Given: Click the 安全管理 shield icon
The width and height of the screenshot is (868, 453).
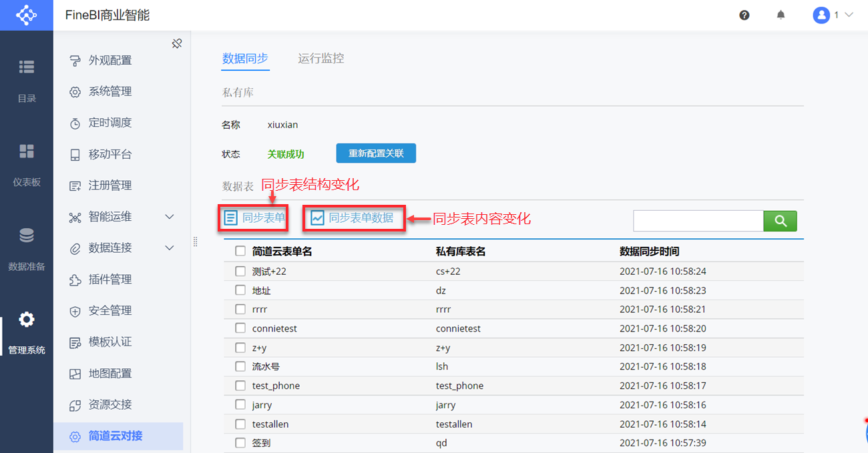Looking at the screenshot, I should [75, 311].
